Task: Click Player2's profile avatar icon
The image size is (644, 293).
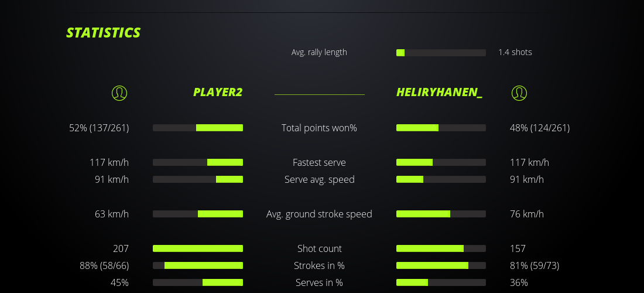Action: [x=119, y=93]
